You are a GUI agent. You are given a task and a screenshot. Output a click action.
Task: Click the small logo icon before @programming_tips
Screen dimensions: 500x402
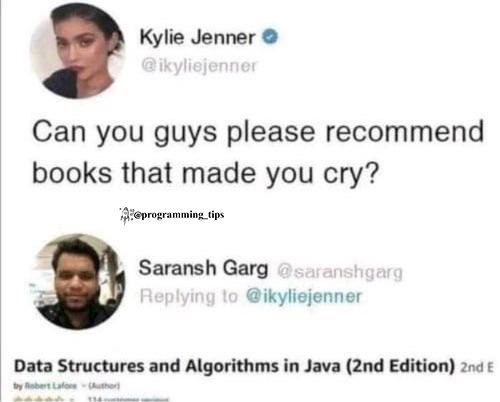127,214
